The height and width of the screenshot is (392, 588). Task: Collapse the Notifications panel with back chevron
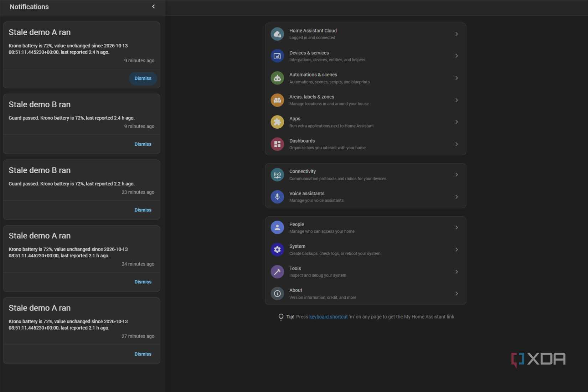(x=154, y=6)
